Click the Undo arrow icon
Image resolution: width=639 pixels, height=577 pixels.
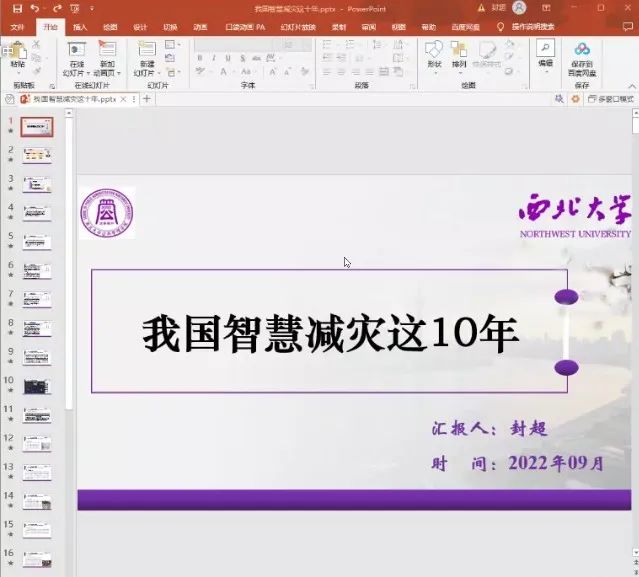pos(35,8)
